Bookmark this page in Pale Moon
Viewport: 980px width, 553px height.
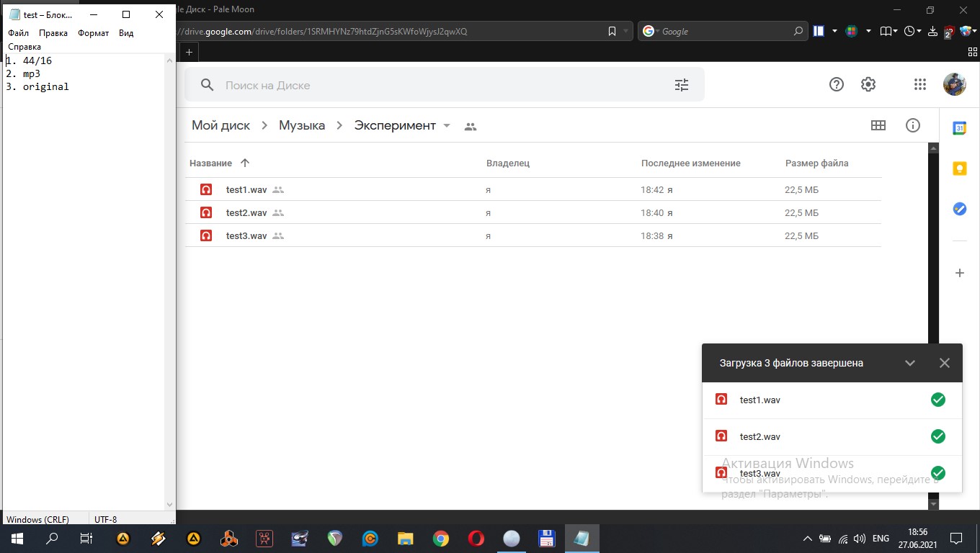pos(612,31)
